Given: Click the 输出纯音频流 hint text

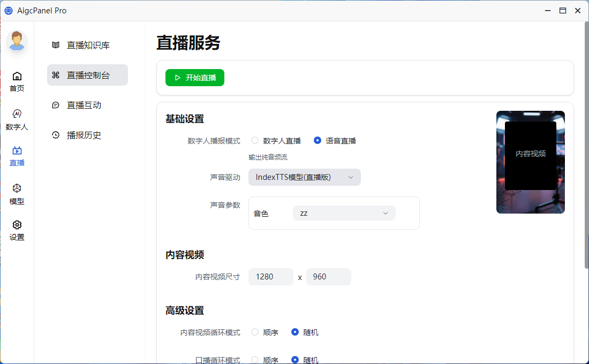Looking at the screenshot, I should point(268,157).
